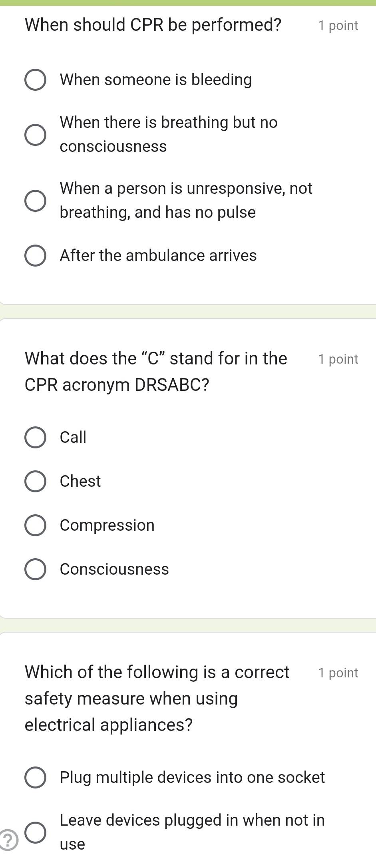The image size is (376, 868).
Task: Click the 'When someone is bleeding' label text
Action: 156,80
